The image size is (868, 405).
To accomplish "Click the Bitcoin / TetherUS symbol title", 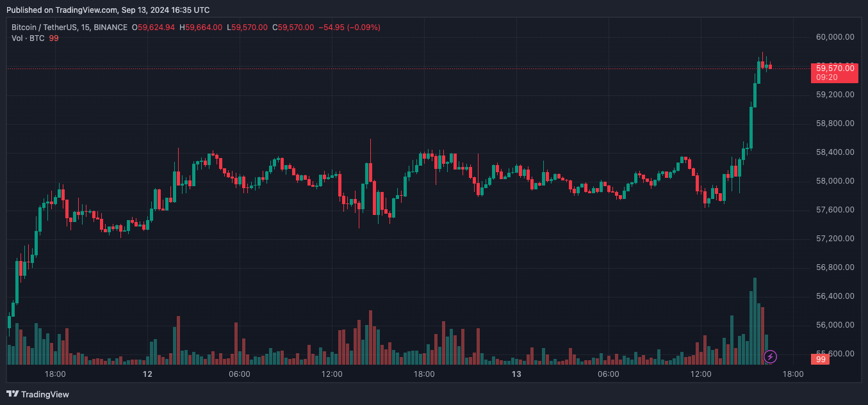I will coord(47,28).
